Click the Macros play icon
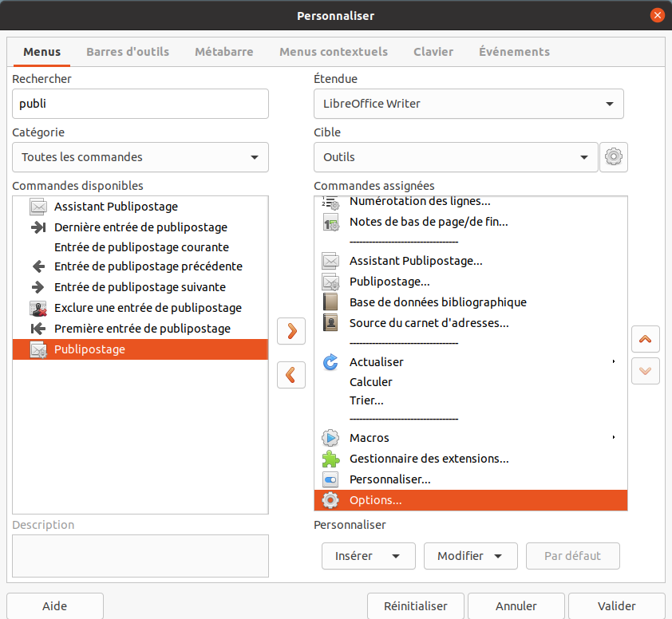The height and width of the screenshot is (619, 672). pyautogui.click(x=330, y=438)
